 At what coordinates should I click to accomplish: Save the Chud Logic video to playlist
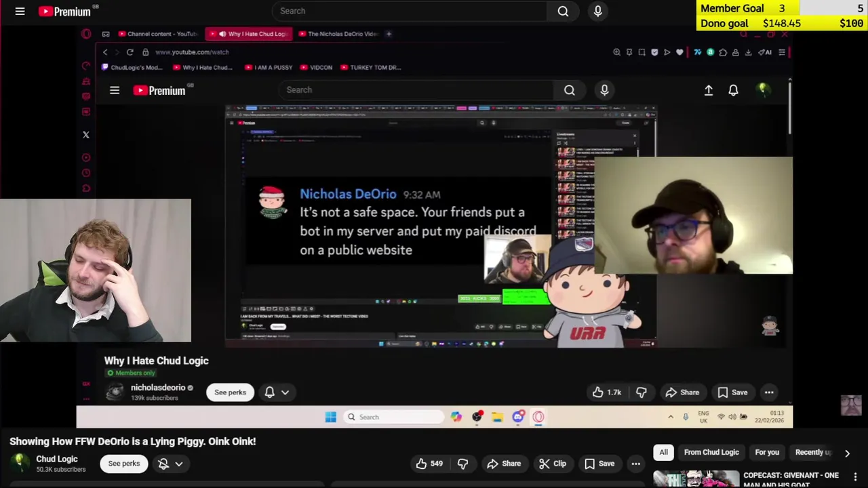pos(599,464)
